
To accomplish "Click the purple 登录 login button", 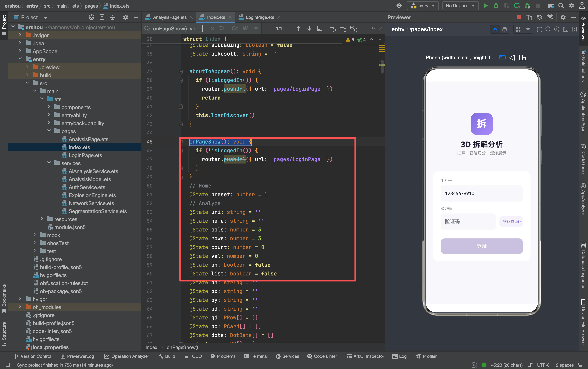I will [482, 246].
